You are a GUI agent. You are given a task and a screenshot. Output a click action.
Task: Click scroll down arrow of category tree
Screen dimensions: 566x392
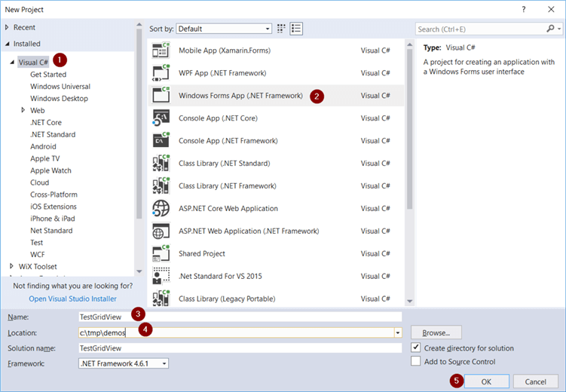click(x=139, y=271)
